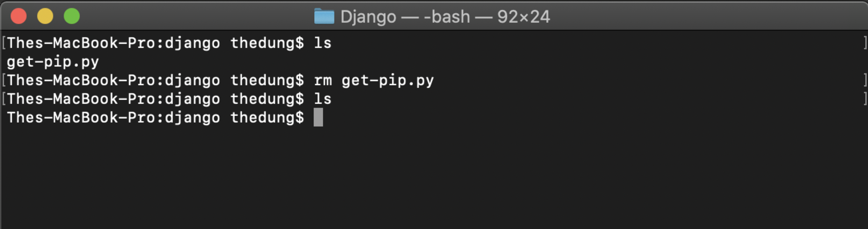Click the 'get-pip.py' file name in ls output
868x229 pixels.
(53, 62)
